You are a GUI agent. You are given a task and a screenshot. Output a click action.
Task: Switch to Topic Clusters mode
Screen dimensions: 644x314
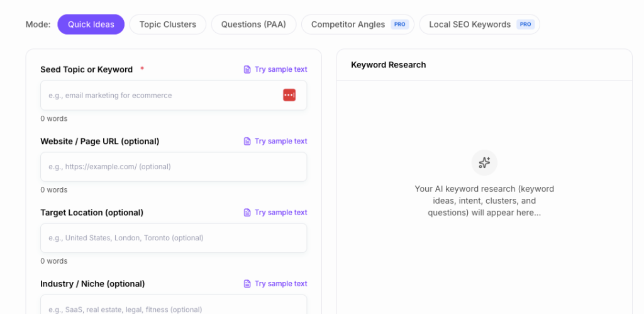[167, 25]
